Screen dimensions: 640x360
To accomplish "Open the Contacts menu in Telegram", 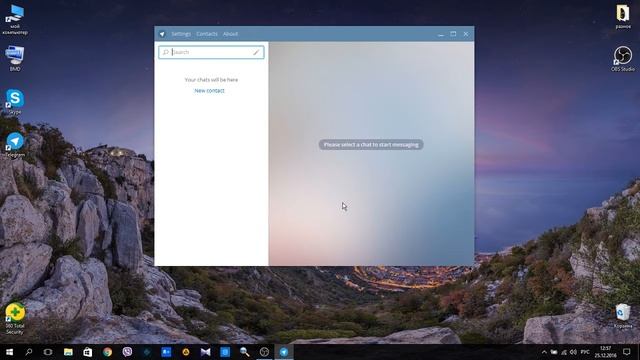I will pos(207,34).
